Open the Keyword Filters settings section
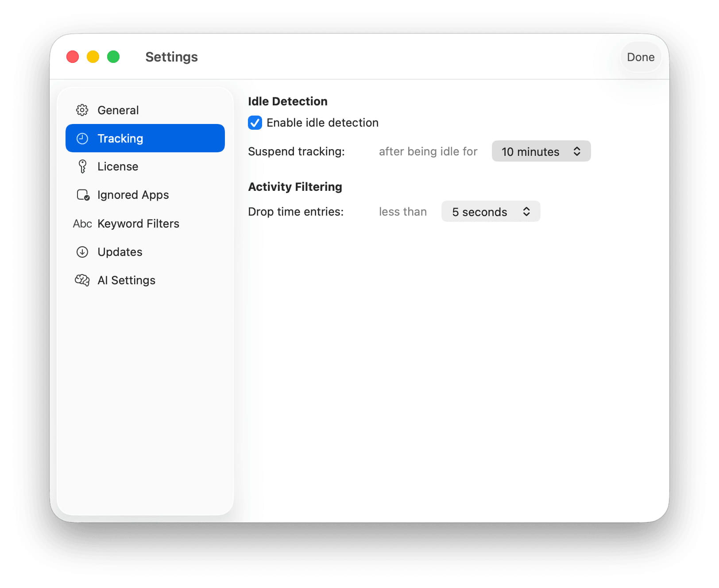The image size is (719, 588). (x=138, y=224)
